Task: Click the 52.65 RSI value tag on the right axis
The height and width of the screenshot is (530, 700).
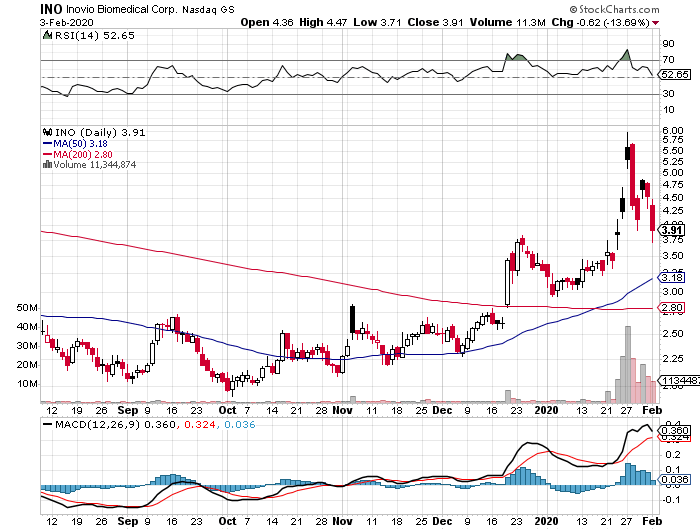Action: point(675,75)
